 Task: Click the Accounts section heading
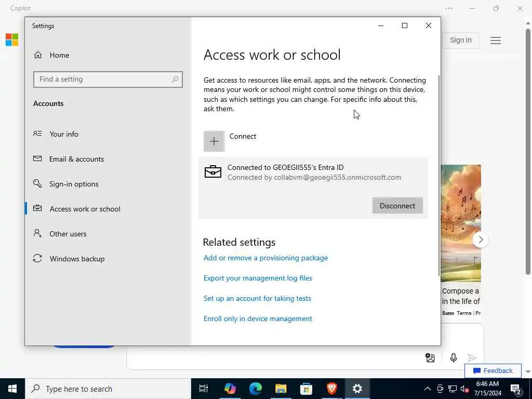48,103
